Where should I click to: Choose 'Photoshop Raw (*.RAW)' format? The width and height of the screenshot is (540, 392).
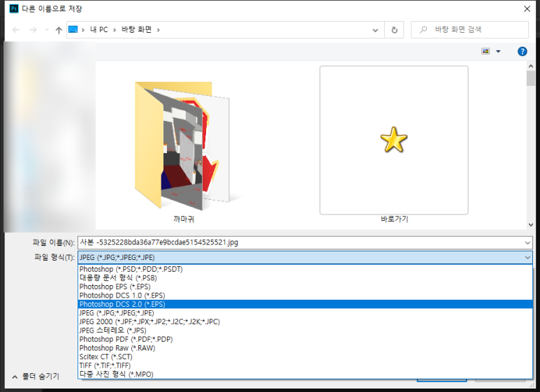pos(305,348)
